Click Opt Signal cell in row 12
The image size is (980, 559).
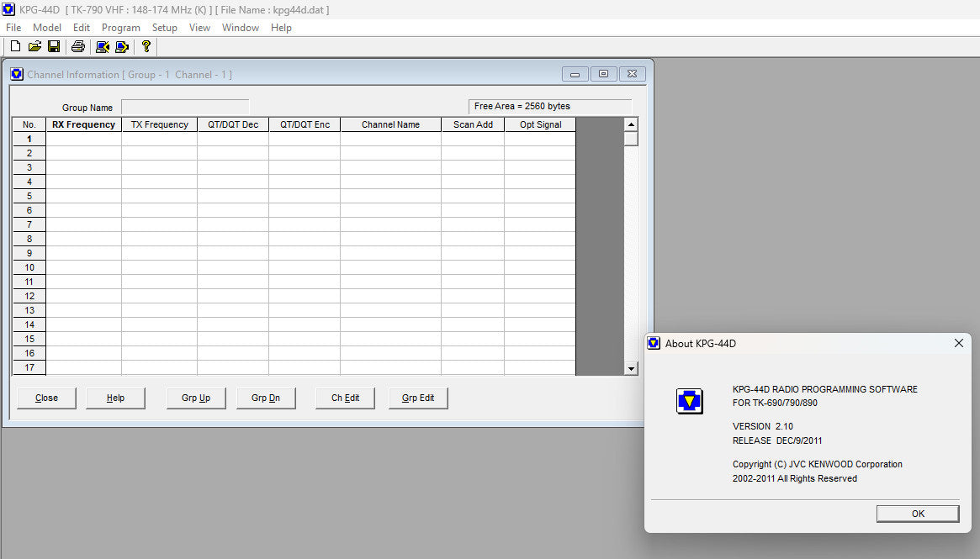540,296
